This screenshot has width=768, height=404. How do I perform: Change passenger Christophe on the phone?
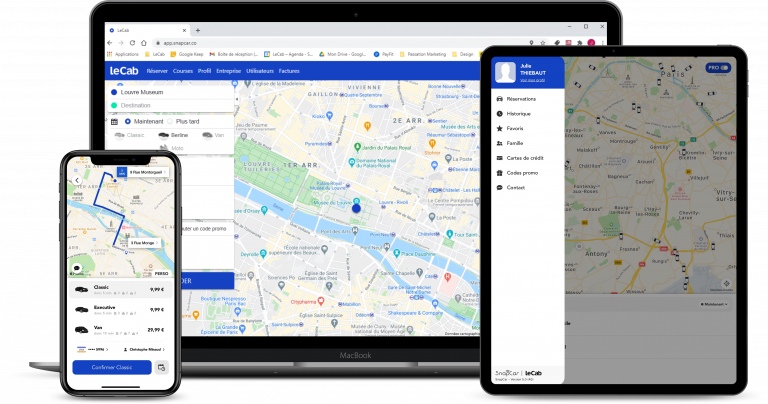point(144,350)
